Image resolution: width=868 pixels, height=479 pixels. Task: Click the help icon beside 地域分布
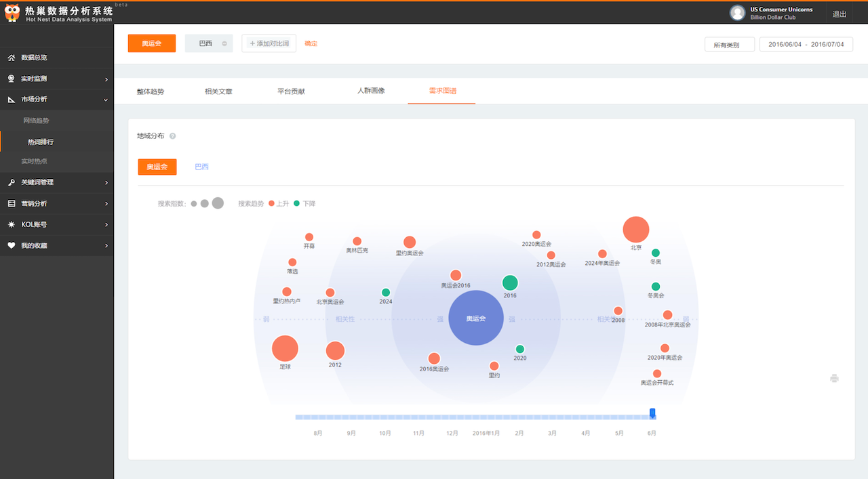173,136
